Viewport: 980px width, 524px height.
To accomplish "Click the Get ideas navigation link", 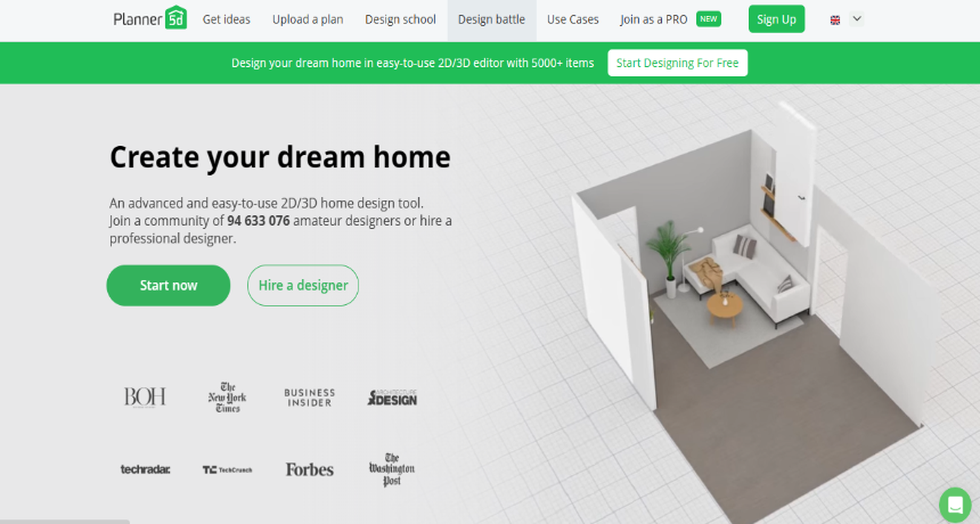I will pos(226,19).
